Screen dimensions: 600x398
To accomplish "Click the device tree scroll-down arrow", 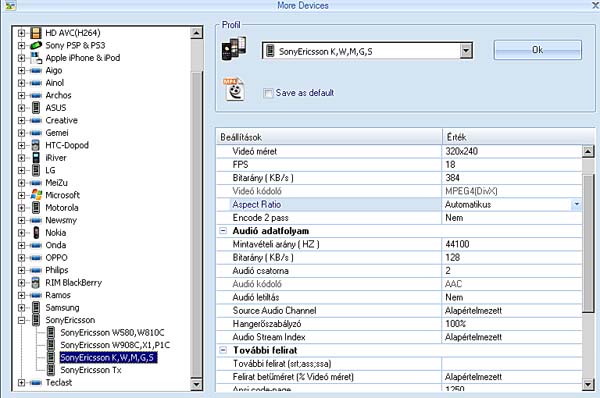I will point(196,384).
